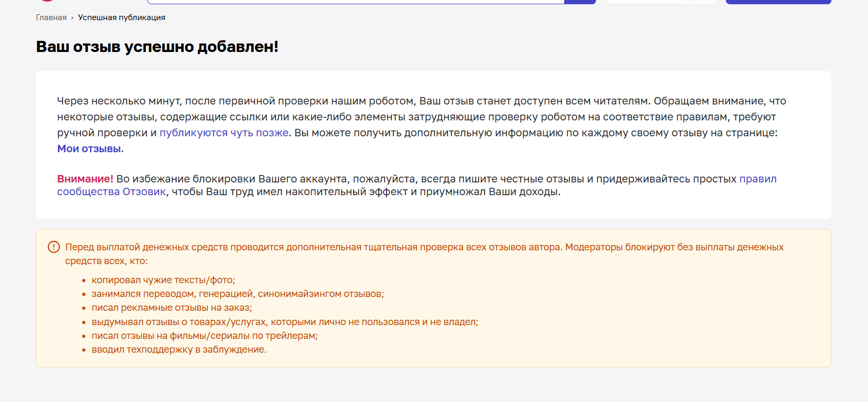This screenshot has height=402, width=868.
Task: Select bullet 'писал отзывы на фильмы/сериалы по трейлерам;'
Action: click(205, 336)
